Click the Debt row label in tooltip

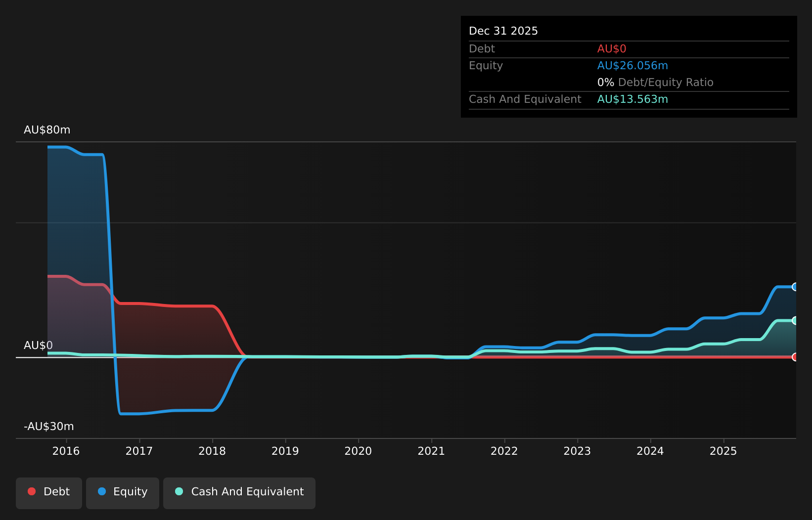click(482, 49)
